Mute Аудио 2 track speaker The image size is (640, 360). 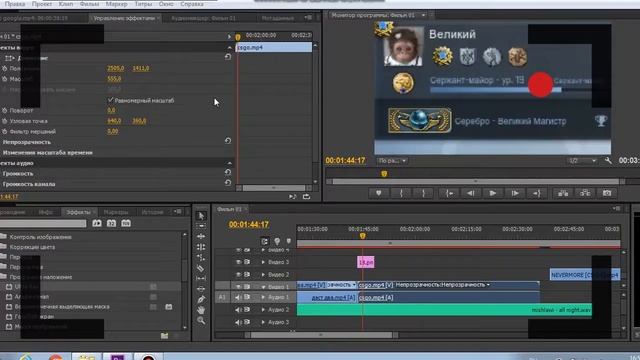pyautogui.click(x=238, y=310)
